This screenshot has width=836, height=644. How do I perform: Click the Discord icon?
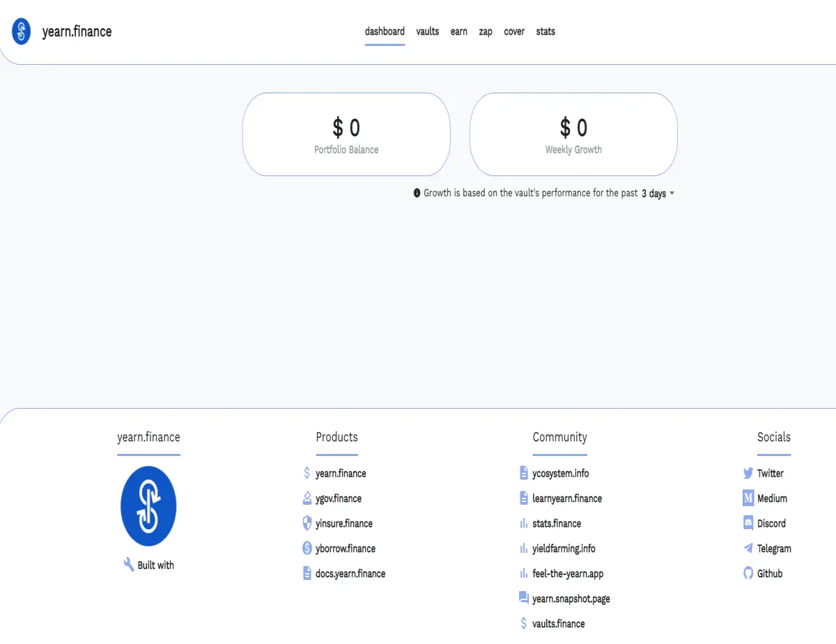click(x=749, y=524)
